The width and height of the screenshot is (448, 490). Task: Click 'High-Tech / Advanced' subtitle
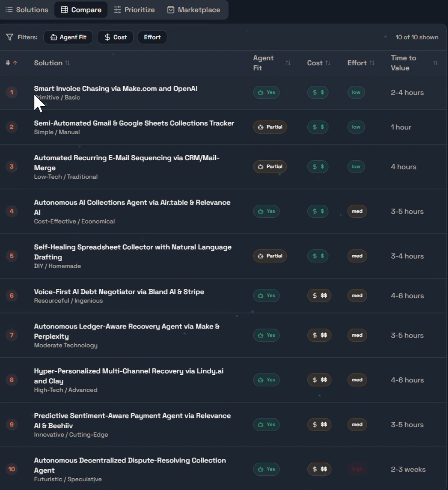(66, 390)
